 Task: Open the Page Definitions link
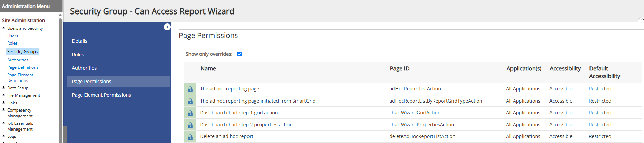point(23,67)
